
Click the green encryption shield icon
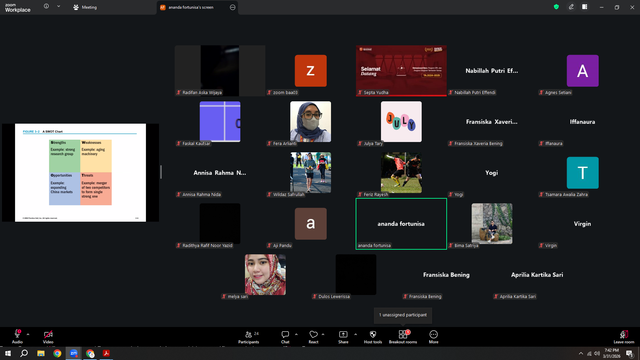point(556,7)
